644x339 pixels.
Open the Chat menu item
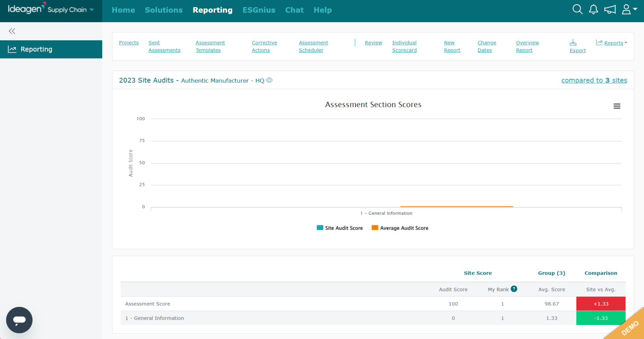(x=294, y=10)
